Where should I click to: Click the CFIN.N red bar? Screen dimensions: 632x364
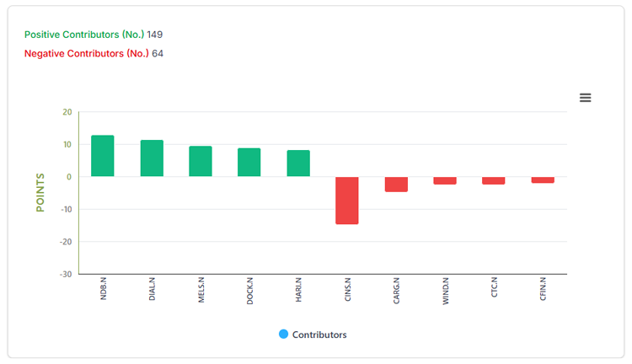[x=543, y=179]
